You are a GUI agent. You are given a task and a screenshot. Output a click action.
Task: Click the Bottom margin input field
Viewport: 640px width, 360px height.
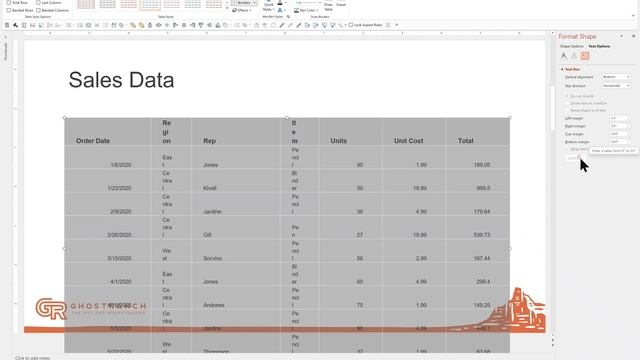point(619,142)
